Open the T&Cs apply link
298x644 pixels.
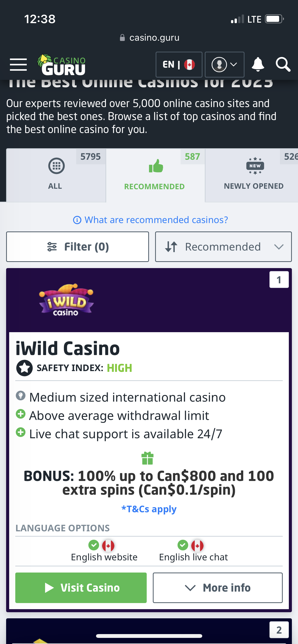149,509
